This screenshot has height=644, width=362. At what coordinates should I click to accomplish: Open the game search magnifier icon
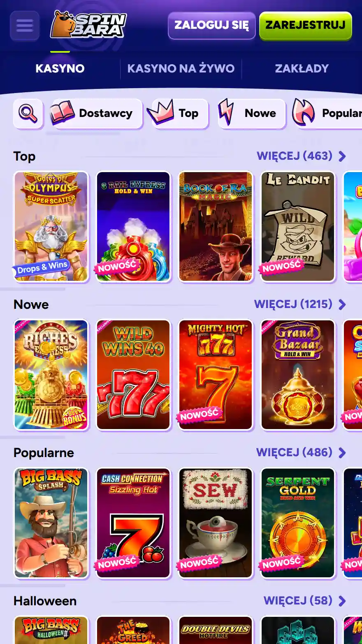(x=28, y=113)
